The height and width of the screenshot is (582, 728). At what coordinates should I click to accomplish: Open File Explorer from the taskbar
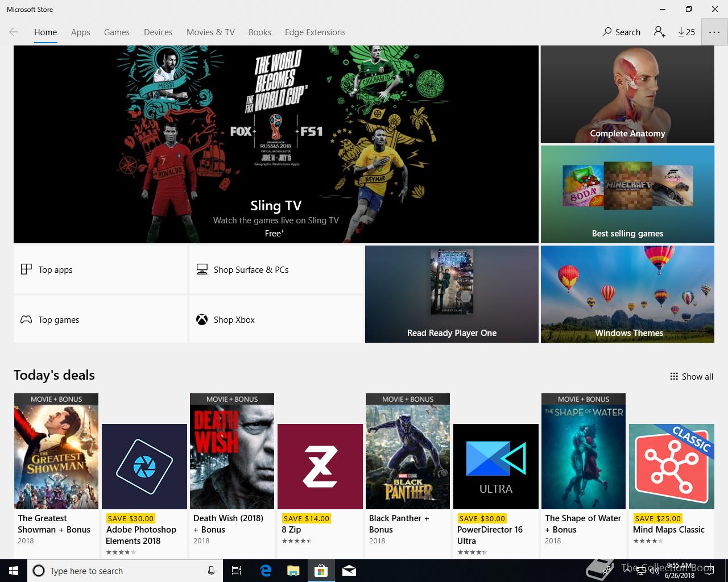point(293,571)
